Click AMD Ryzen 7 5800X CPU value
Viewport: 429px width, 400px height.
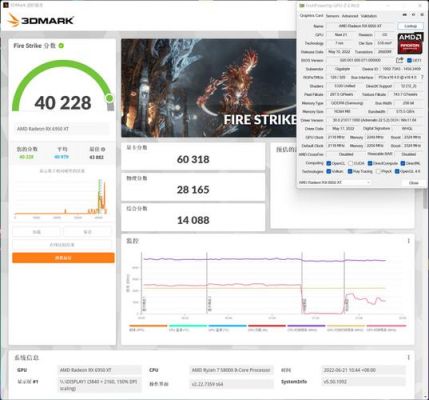pos(231,370)
